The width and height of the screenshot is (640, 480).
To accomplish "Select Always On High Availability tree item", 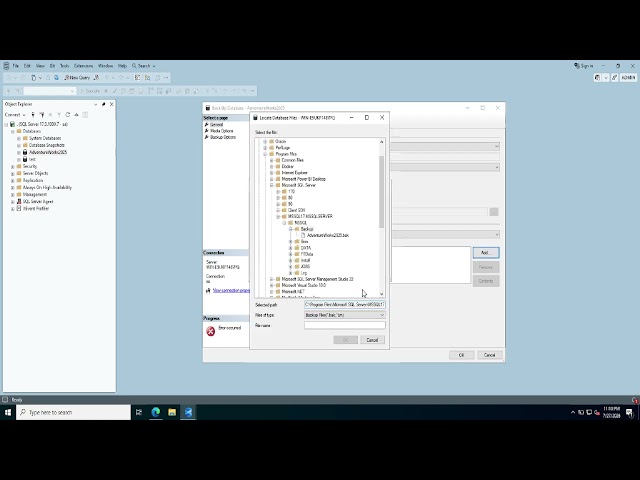I will (x=47, y=187).
